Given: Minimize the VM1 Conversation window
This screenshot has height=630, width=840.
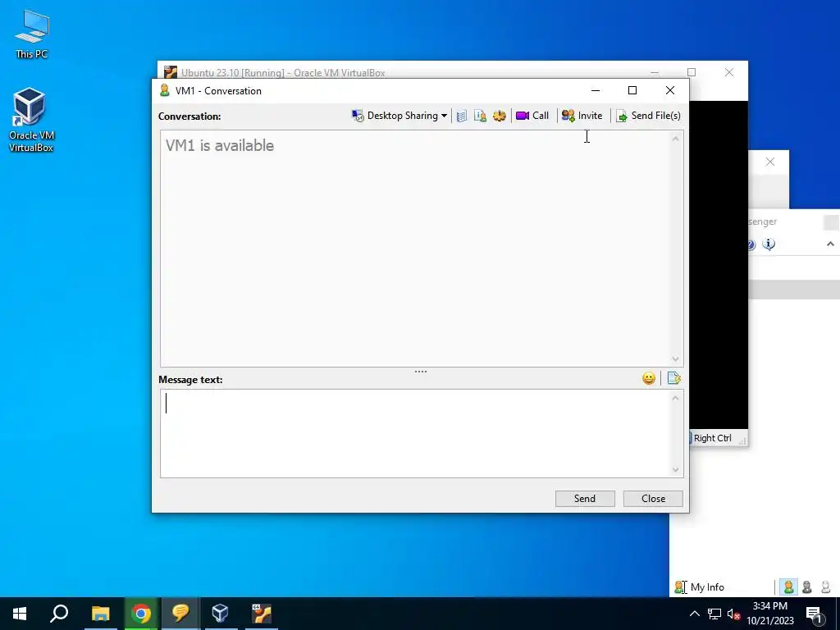Looking at the screenshot, I should (596, 90).
